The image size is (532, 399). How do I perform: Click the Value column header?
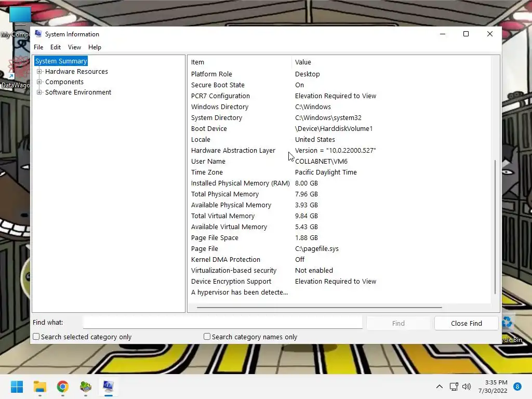click(x=391, y=62)
